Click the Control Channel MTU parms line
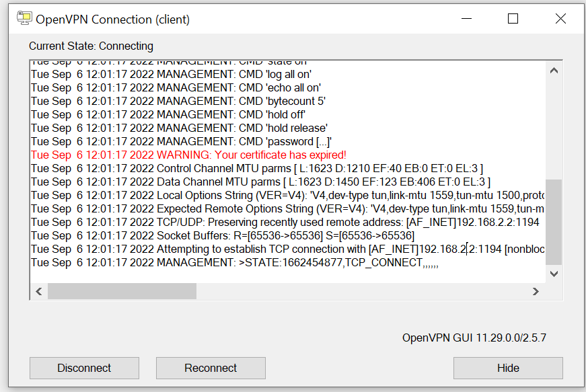 click(x=202, y=168)
